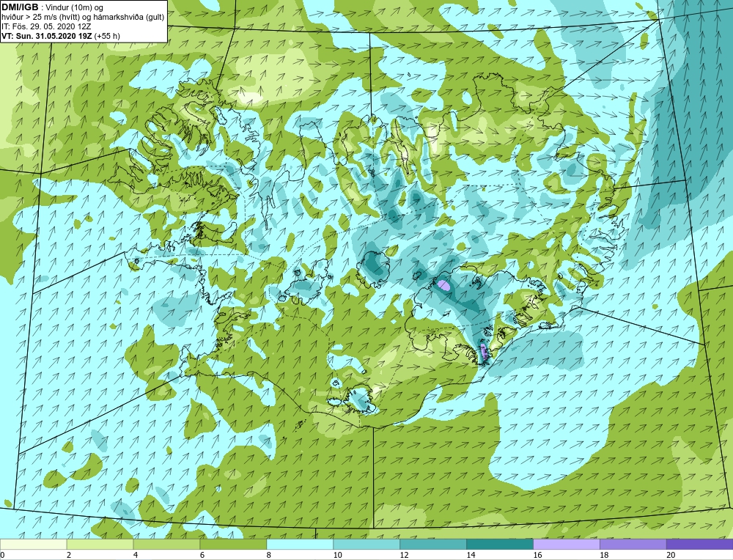Click the legend scale label '8'
Image resolution: width=733 pixels, height=560 pixels.
pos(269,556)
